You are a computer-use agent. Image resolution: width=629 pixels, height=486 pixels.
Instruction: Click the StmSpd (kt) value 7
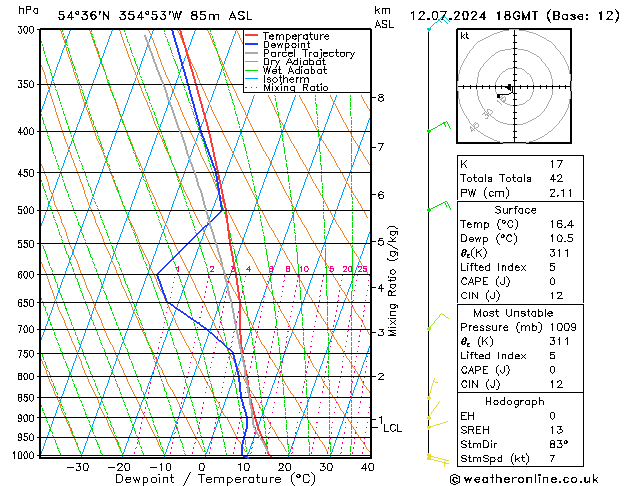click(553, 458)
